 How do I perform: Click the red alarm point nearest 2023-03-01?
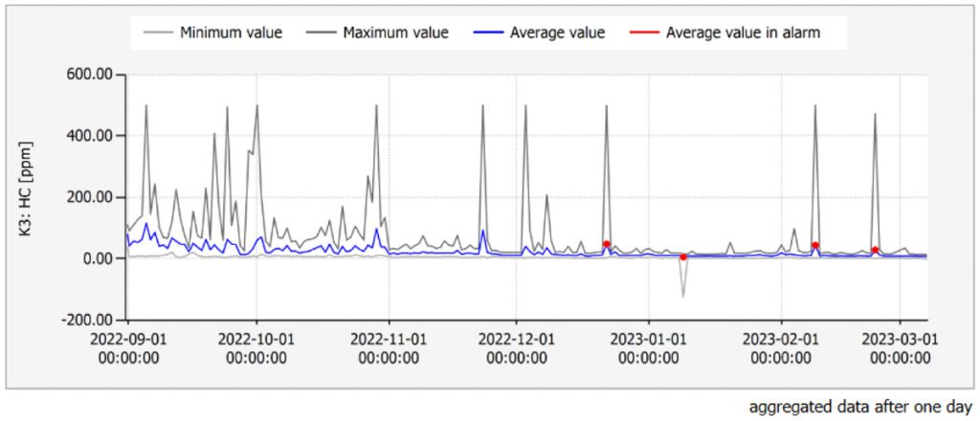[875, 251]
